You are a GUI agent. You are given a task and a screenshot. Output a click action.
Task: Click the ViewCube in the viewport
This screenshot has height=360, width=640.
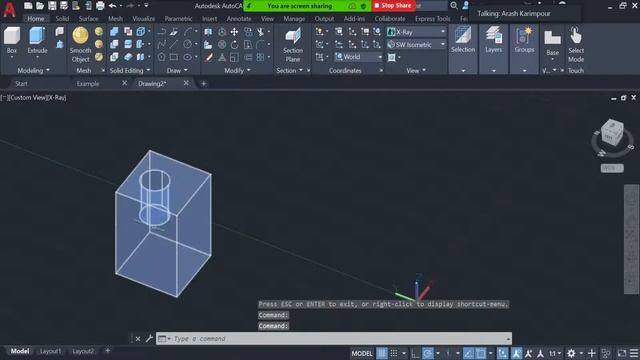click(x=612, y=133)
